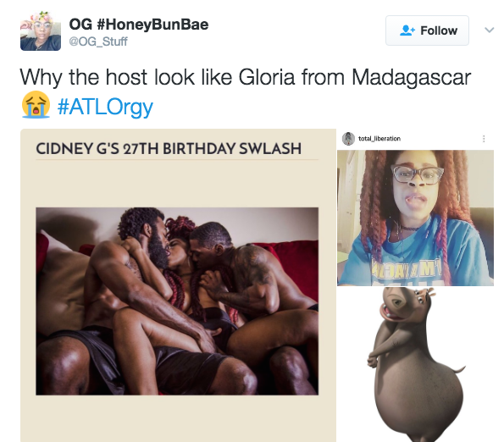Screen dimensions: 504x442
Task: Expand the chevron menu beside Follow
Action: pos(490,30)
